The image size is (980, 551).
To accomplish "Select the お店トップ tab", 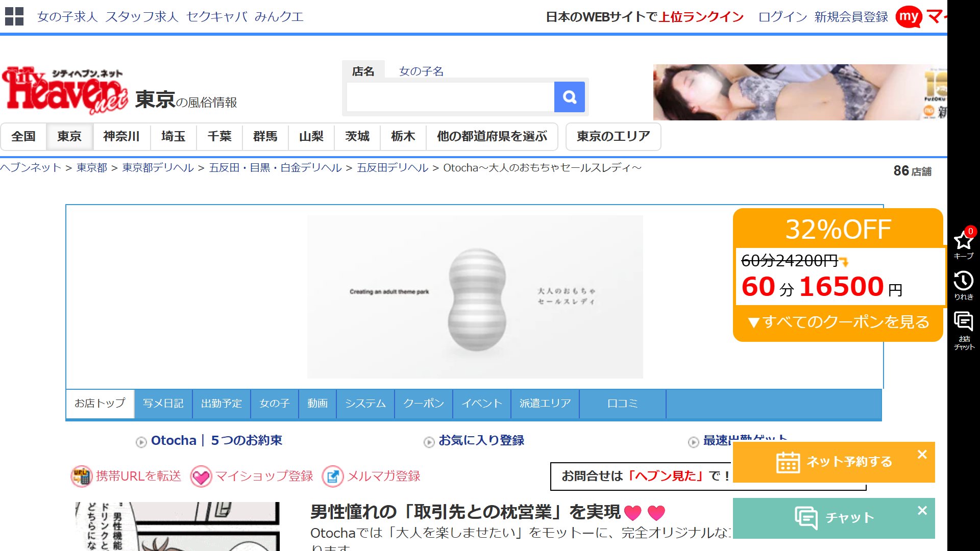I will 100,404.
